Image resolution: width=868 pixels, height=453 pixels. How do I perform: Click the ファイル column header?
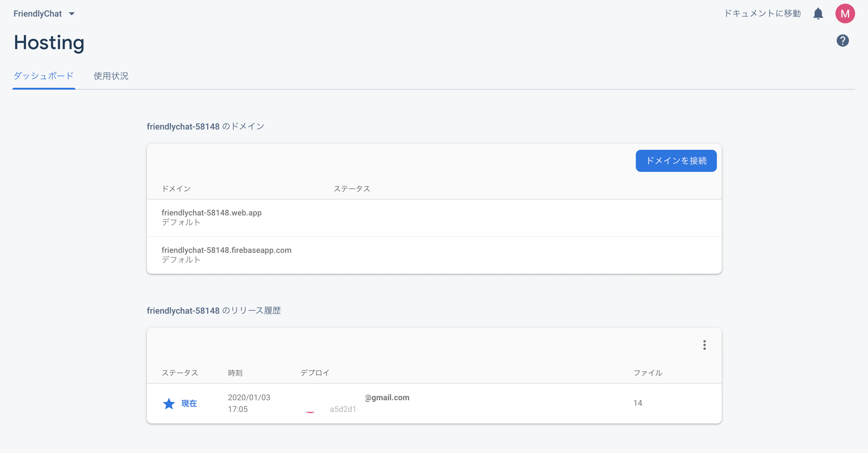point(648,373)
